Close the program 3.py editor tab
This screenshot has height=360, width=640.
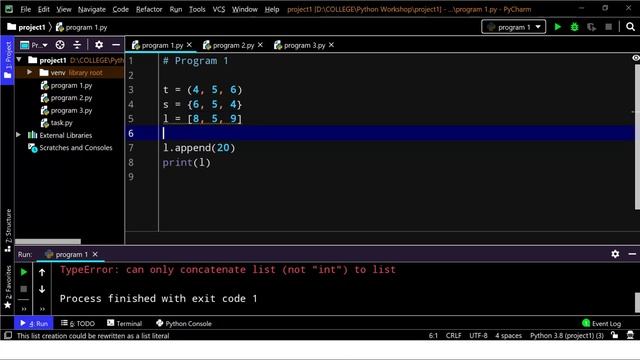click(x=331, y=45)
